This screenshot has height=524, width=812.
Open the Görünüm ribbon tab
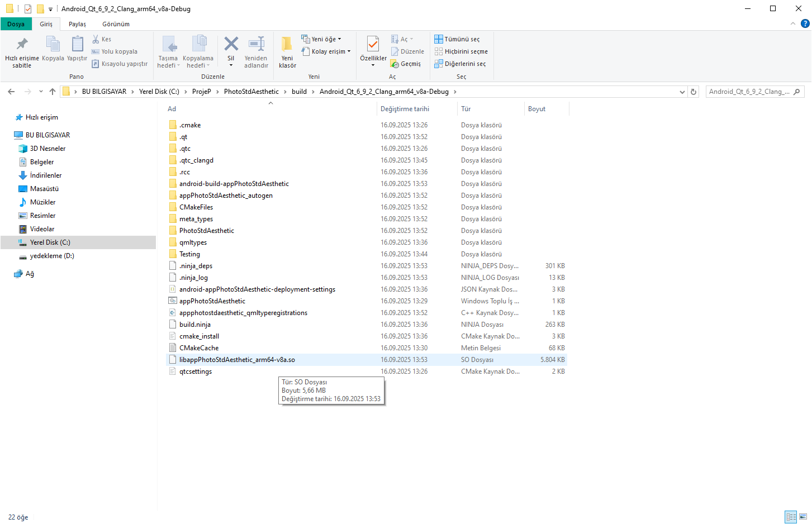[116, 24]
